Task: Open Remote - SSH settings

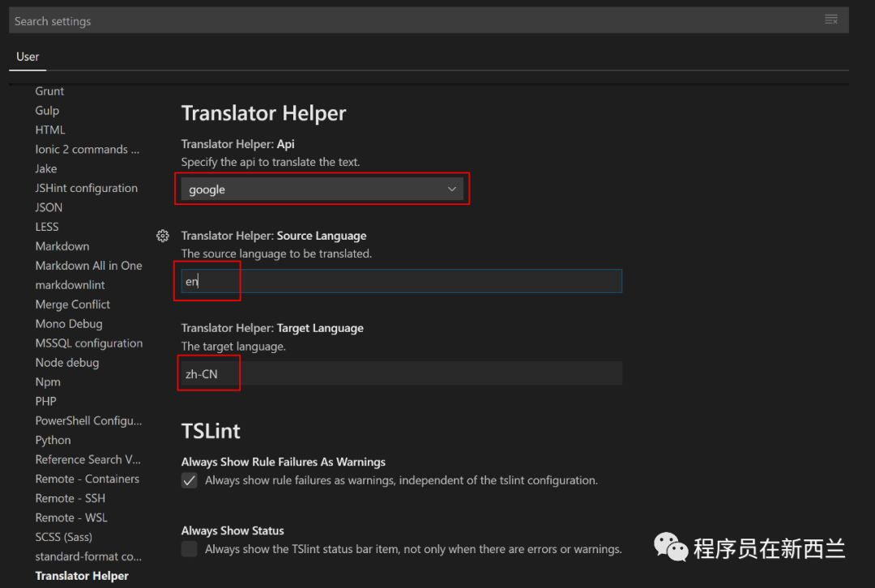Action: [x=70, y=498]
